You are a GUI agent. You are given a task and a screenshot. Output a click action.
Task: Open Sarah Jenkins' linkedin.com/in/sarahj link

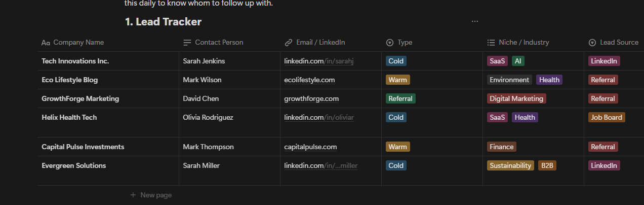pos(318,61)
